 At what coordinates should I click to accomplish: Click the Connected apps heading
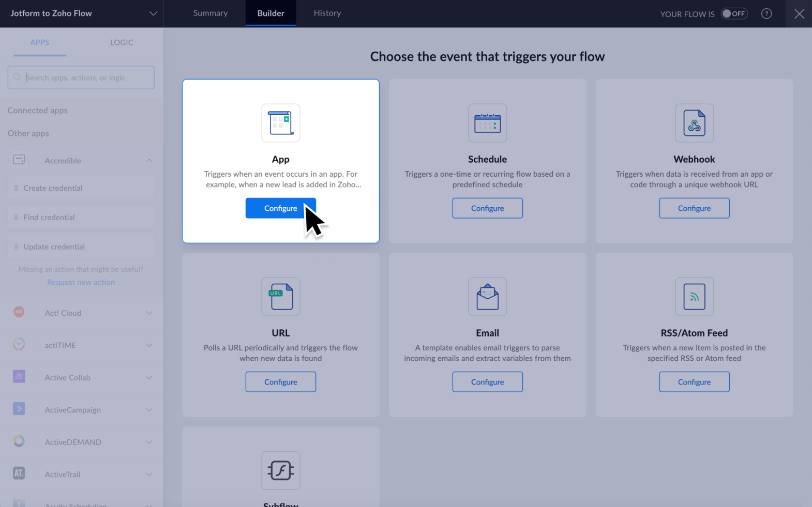pos(38,111)
